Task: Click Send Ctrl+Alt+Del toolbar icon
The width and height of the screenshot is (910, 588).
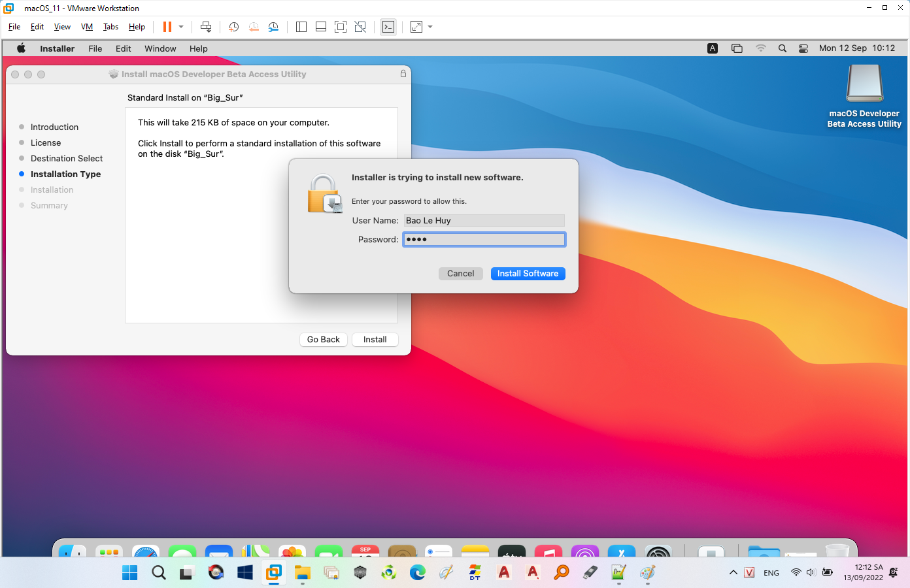Action: click(x=206, y=27)
